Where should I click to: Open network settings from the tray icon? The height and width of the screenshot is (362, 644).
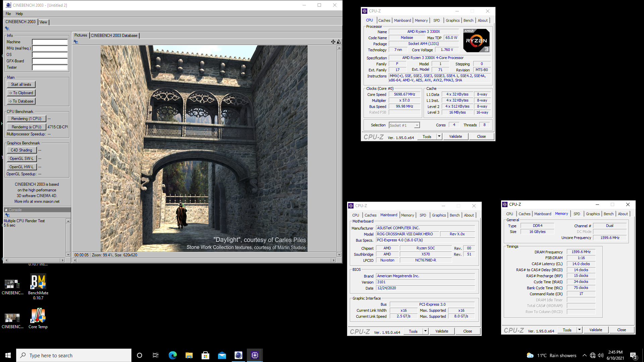[593, 355]
